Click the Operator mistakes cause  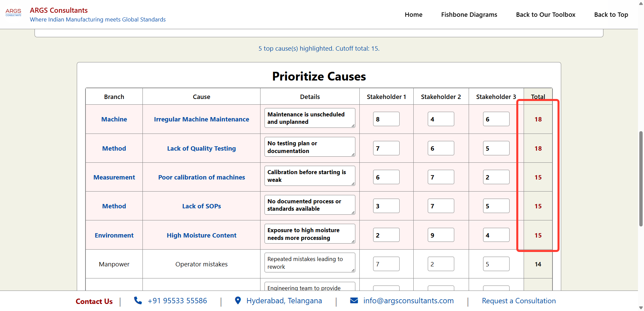[201, 264]
